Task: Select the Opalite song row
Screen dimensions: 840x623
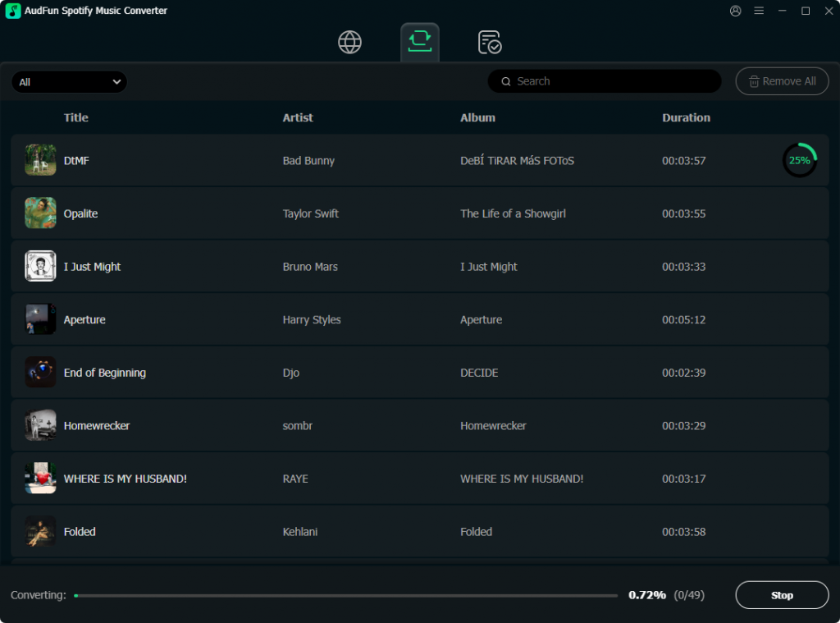Action: 328,213
